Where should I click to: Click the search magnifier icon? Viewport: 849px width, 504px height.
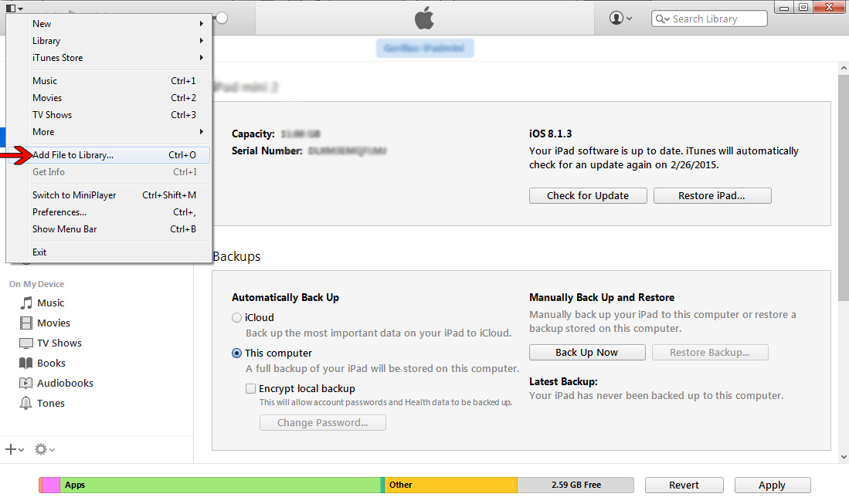click(x=662, y=19)
